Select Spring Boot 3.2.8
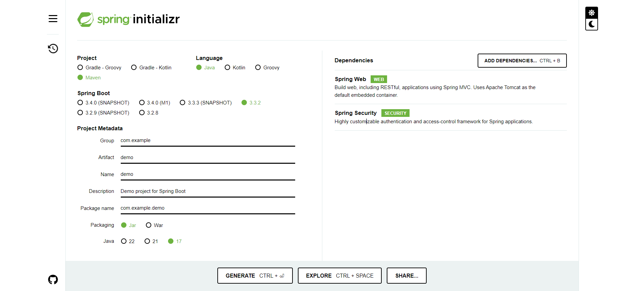The height and width of the screenshot is (291, 644). [149, 113]
